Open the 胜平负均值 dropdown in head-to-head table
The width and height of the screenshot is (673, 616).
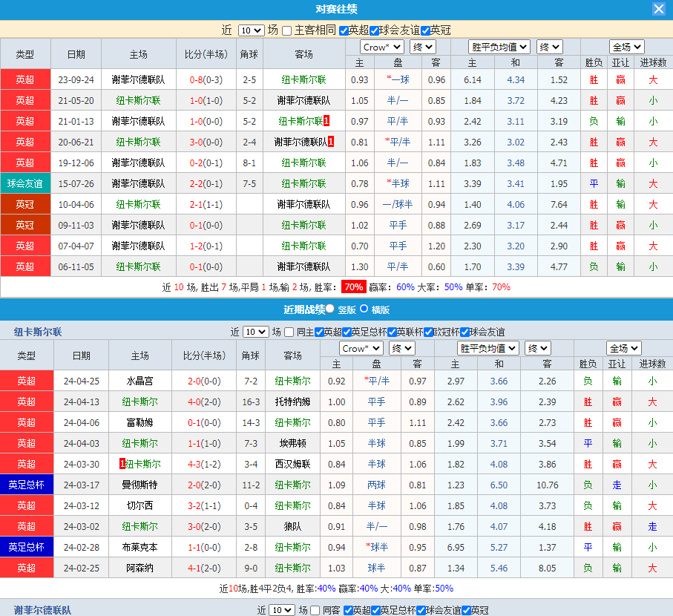(499, 47)
